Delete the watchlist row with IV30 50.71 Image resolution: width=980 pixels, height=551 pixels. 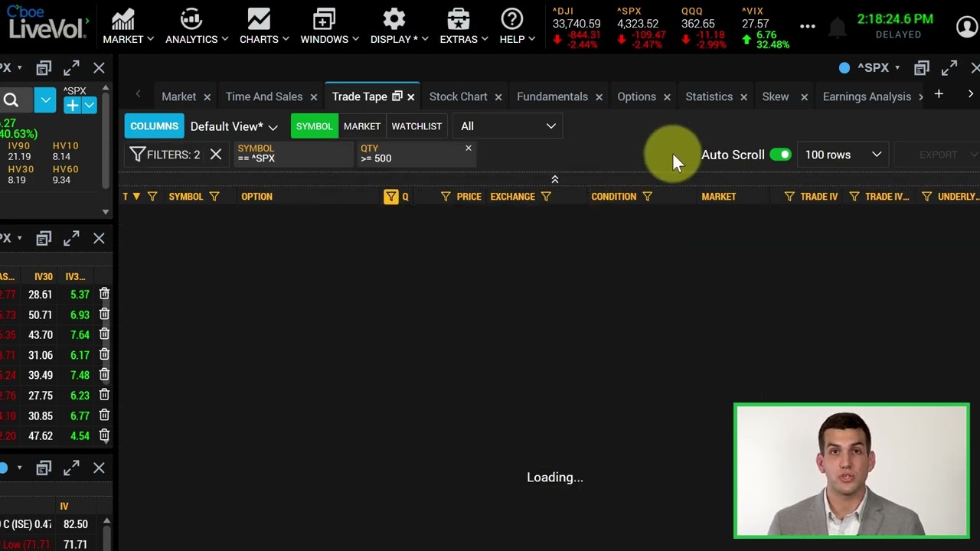tap(104, 315)
